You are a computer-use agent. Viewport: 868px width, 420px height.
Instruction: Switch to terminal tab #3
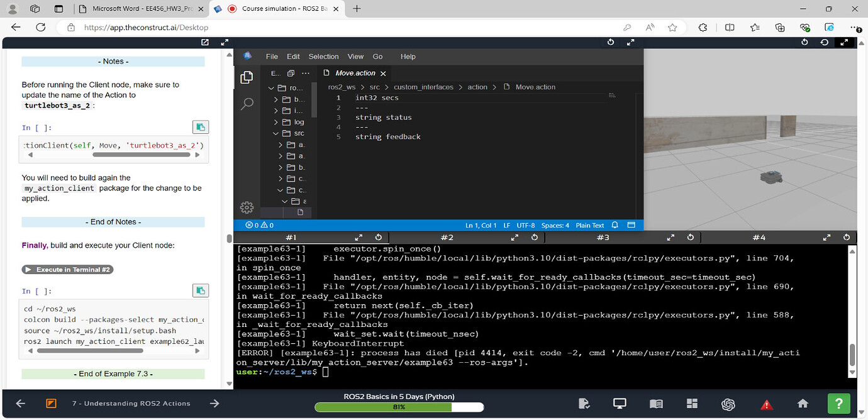coord(603,238)
